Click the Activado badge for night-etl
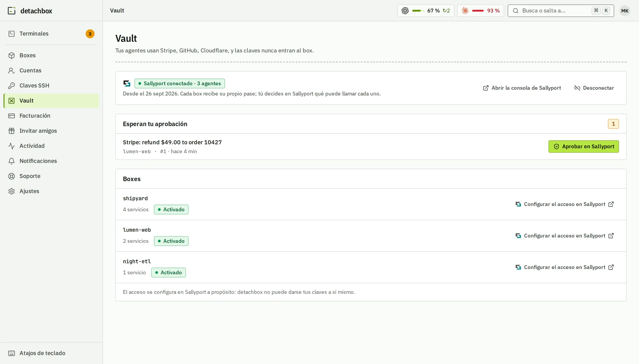This screenshot has width=639, height=364. [x=169, y=272]
